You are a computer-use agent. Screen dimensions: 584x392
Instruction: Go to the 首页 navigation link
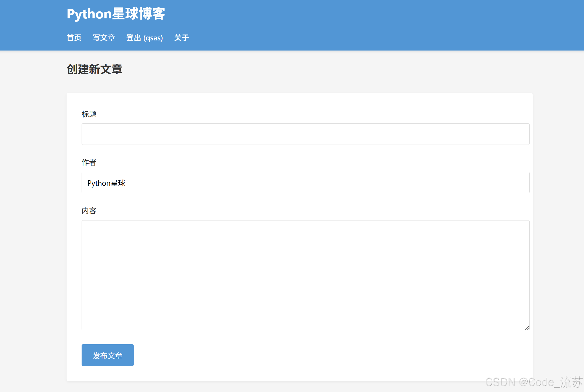coord(74,38)
